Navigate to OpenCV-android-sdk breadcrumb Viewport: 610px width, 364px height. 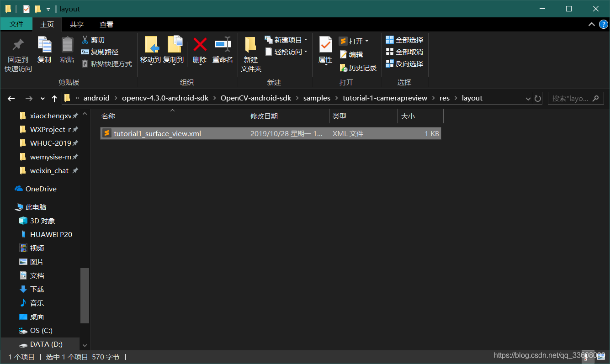[x=256, y=98]
